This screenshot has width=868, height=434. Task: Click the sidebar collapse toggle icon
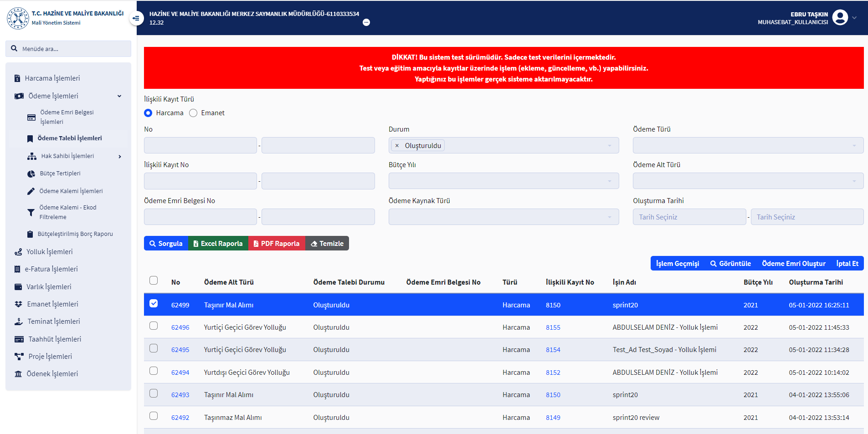coord(136,18)
